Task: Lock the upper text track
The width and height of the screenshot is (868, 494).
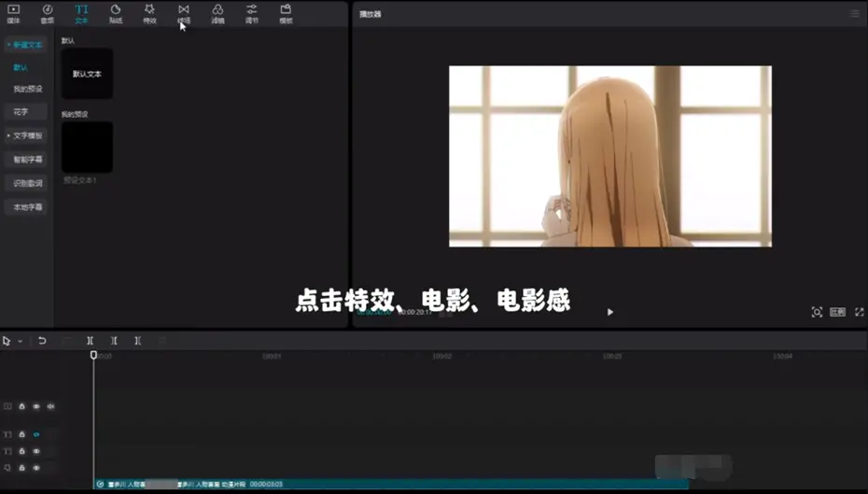Action: (22, 435)
